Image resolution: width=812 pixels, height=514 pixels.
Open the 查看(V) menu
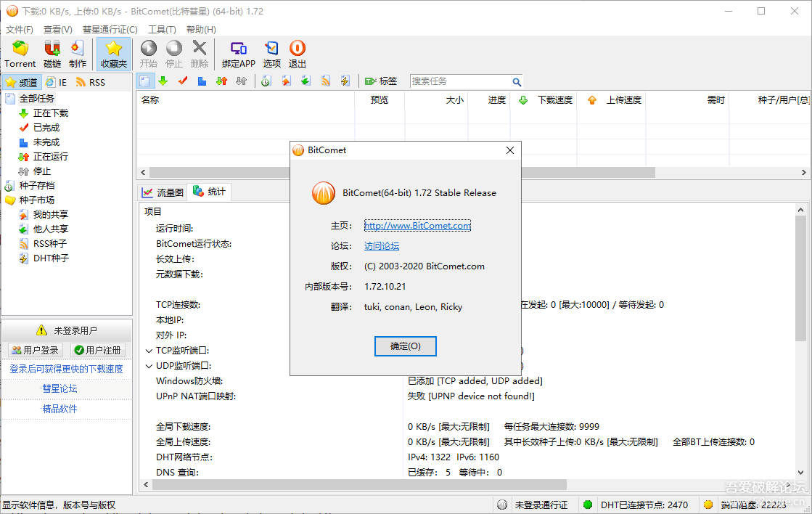[x=58, y=30]
